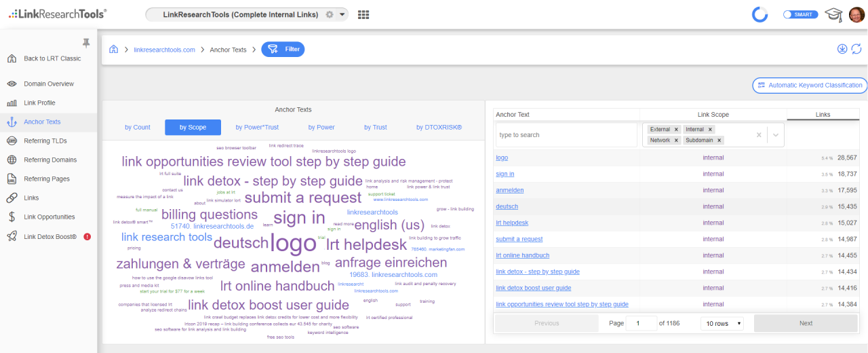Select the by Scope tab

(x=193, y=128)
